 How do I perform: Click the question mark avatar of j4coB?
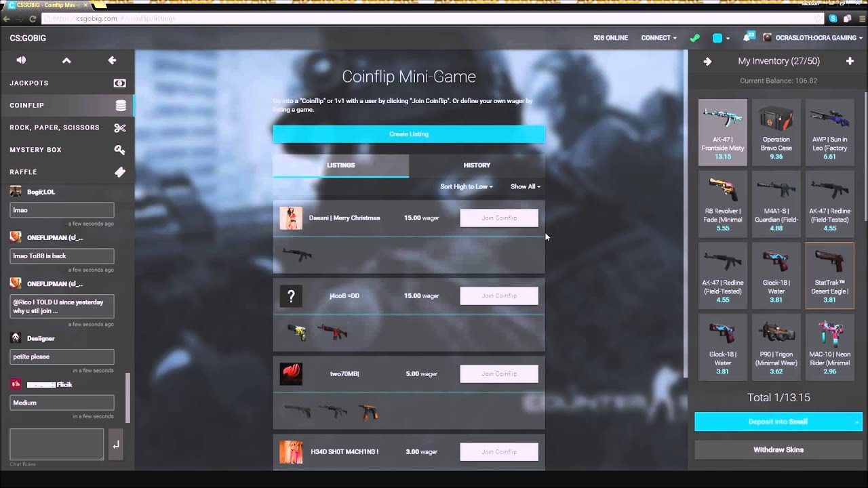pos(291,296)
